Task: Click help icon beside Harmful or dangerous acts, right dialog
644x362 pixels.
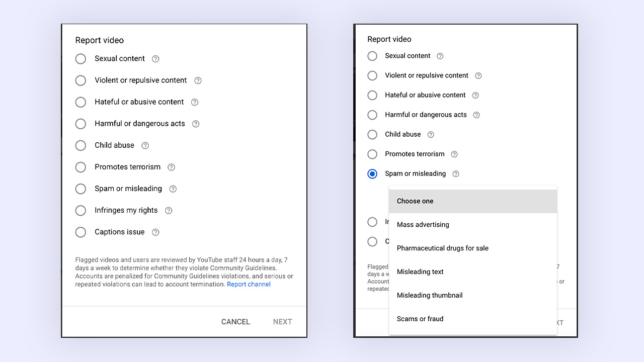Action: tap(476, 115)
